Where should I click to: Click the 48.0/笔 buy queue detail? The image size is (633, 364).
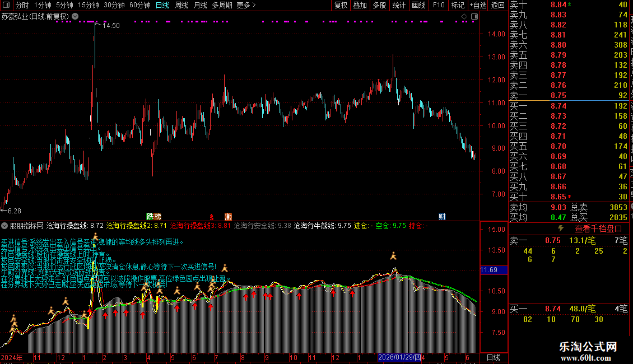582,309
